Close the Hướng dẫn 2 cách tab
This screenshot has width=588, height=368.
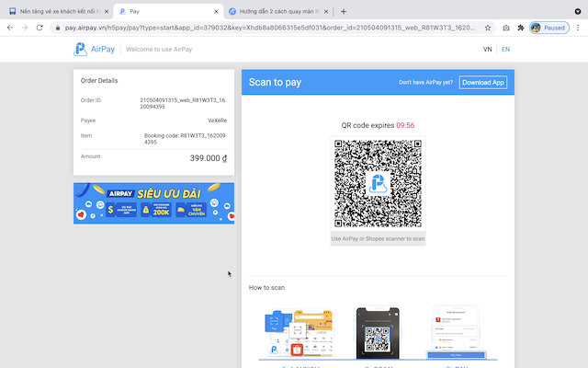(326, 12)
